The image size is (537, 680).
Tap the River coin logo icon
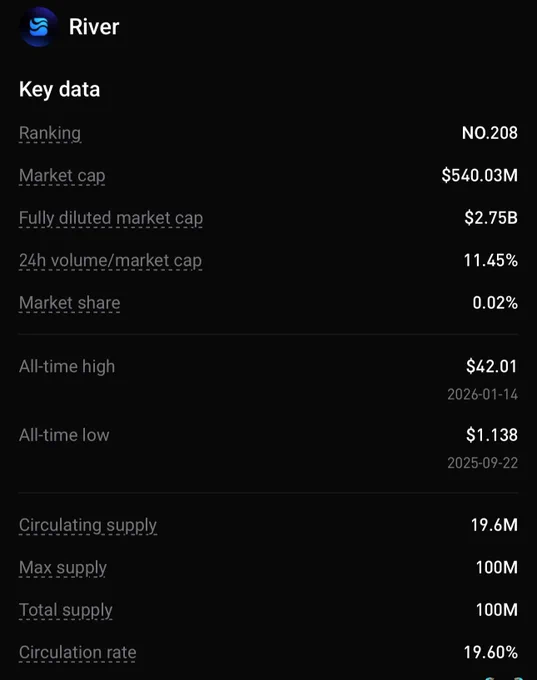click(38, 26)
